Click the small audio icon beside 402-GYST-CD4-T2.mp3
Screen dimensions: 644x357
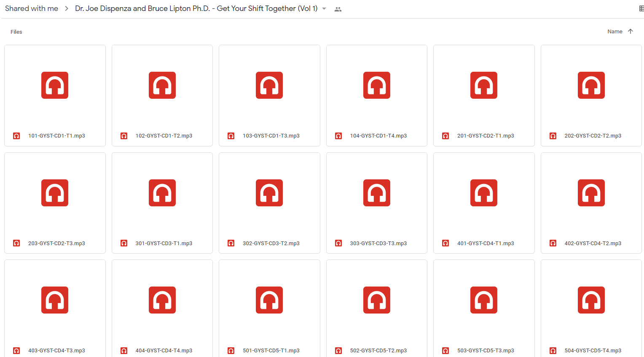[553, 243]
